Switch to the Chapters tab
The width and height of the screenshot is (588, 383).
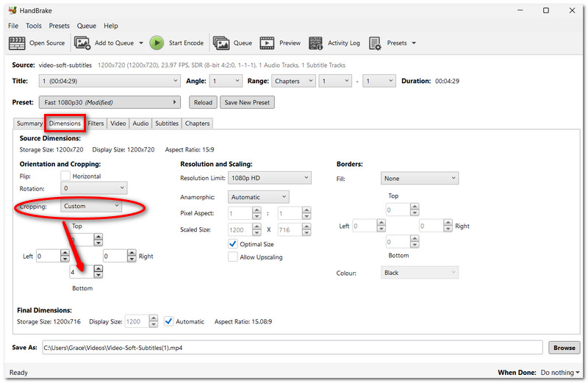[197, 124]
